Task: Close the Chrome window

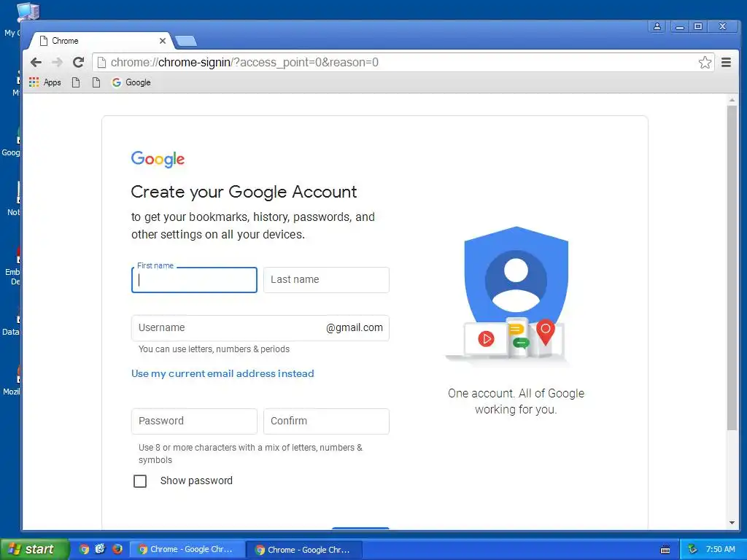Action: (723, 27)
